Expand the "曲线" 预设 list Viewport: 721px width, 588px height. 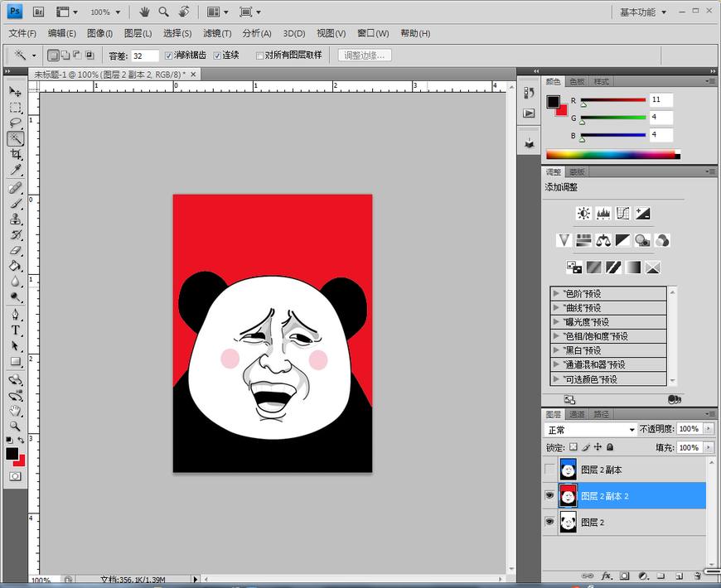click(x=556, y=308)
